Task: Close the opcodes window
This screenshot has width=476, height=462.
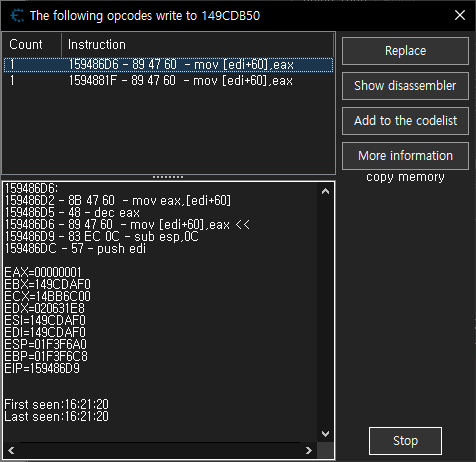Action: pos(460,15)
